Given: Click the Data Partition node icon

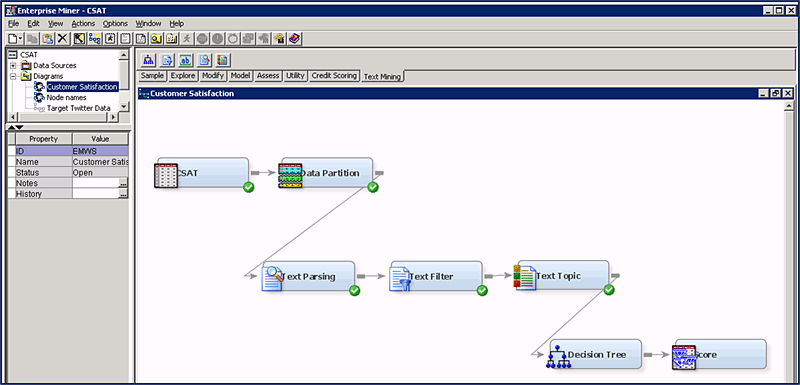Looking at the screenshot, I should (290, 176).
